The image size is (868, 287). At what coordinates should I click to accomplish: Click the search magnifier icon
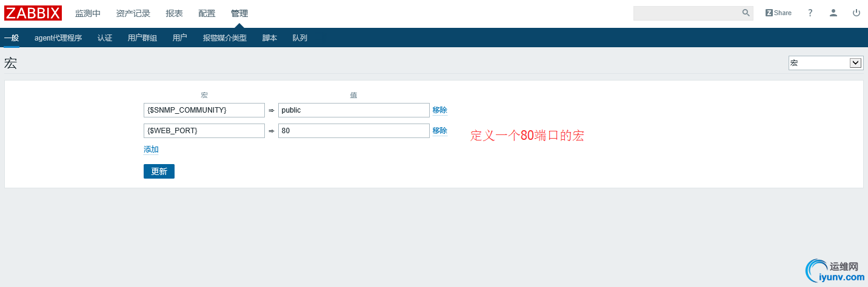coord(746,13)
